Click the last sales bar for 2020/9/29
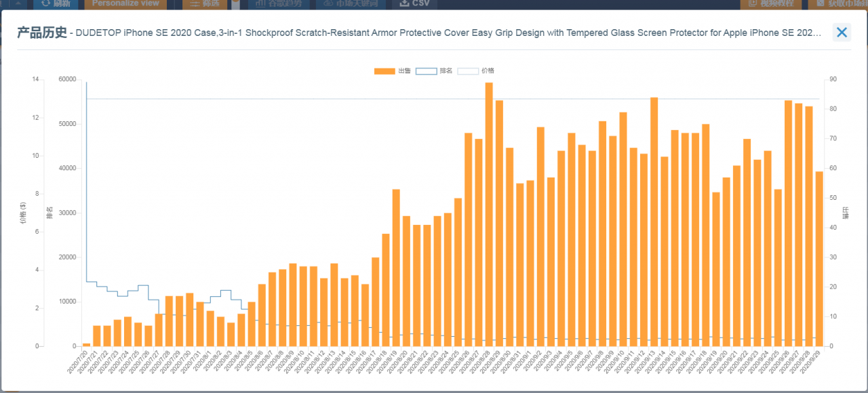Viewport: 868px width, 393px height. pyautogui.click(x=819, y=259)
